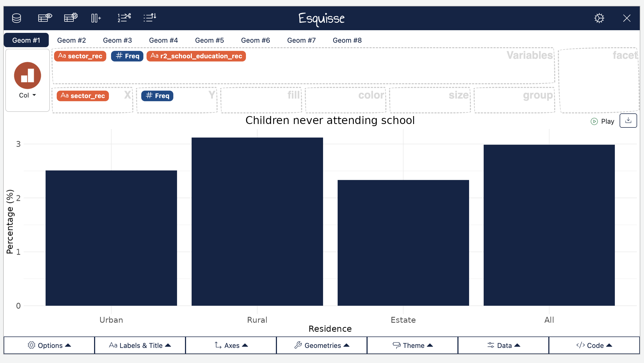The image size is (644, 363).
Task: Open the Axes dropdown panel
Action: (231, 345)
